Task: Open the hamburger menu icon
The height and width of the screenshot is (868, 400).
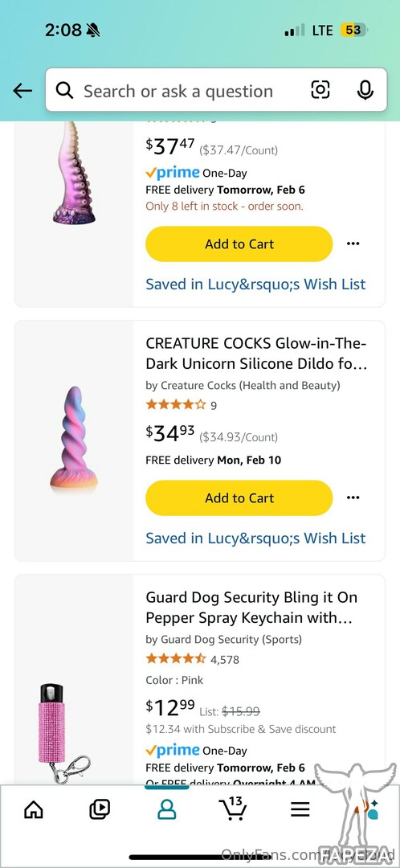Action: [300, 810]
